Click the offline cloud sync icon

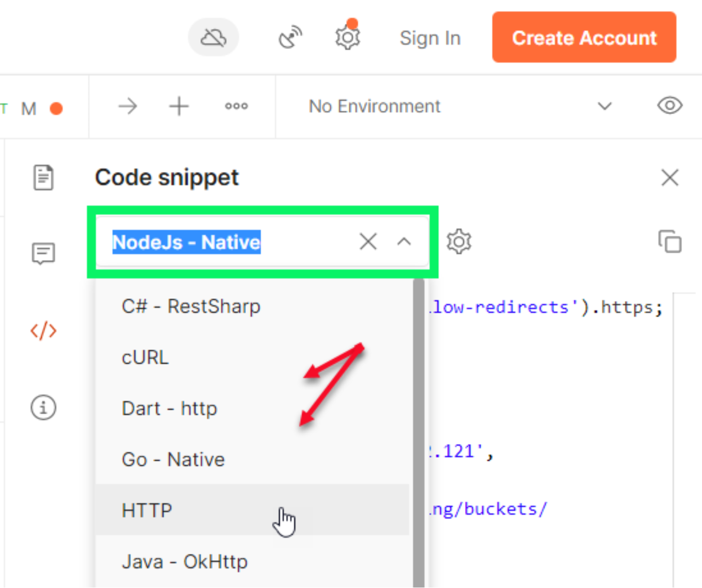pos(214,37)
